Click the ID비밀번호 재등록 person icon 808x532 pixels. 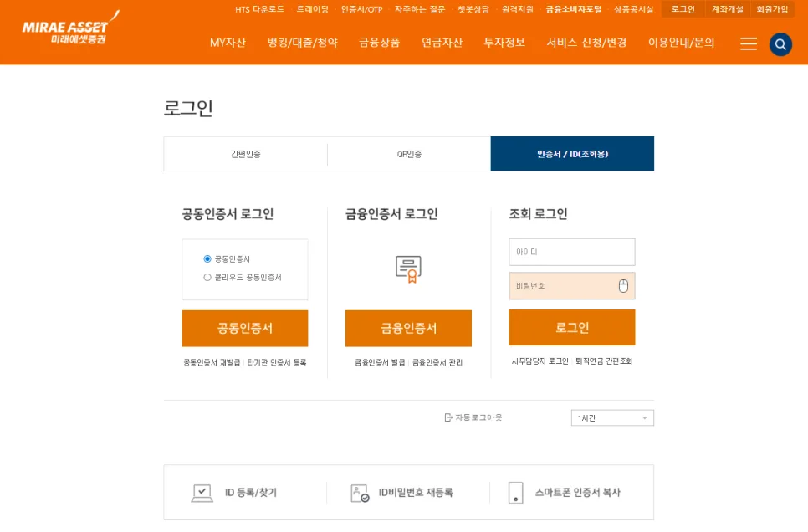click(x=360, y=493)
